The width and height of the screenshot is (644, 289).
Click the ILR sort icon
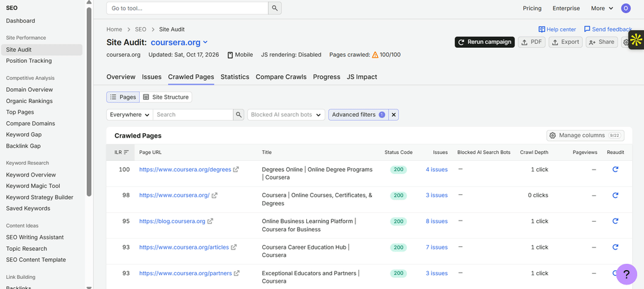[126, 152]
